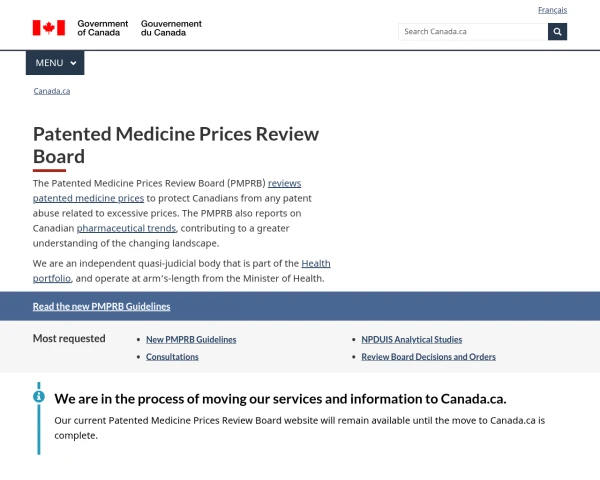Click the Most requested section label
Screen dimensions: 600x480
tap(69, 339)
